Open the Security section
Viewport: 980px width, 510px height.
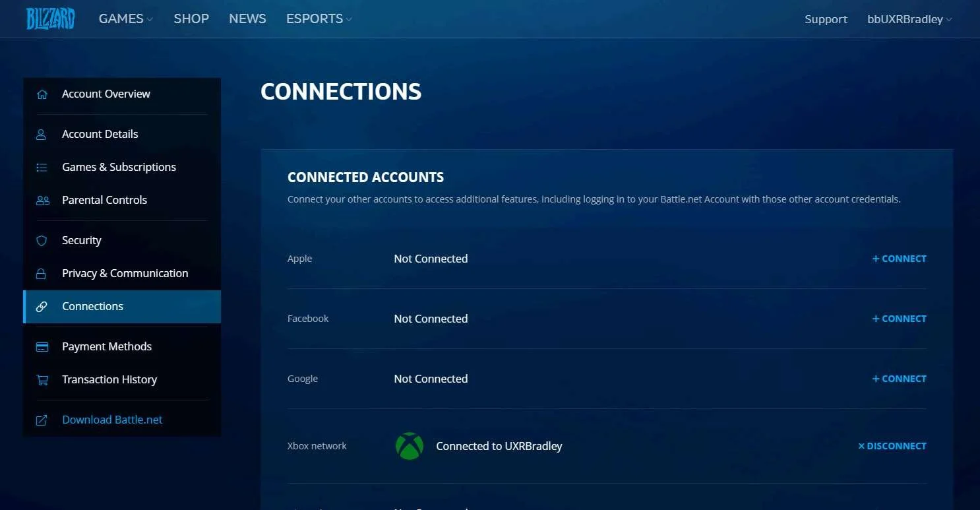(x=122, y=240)
